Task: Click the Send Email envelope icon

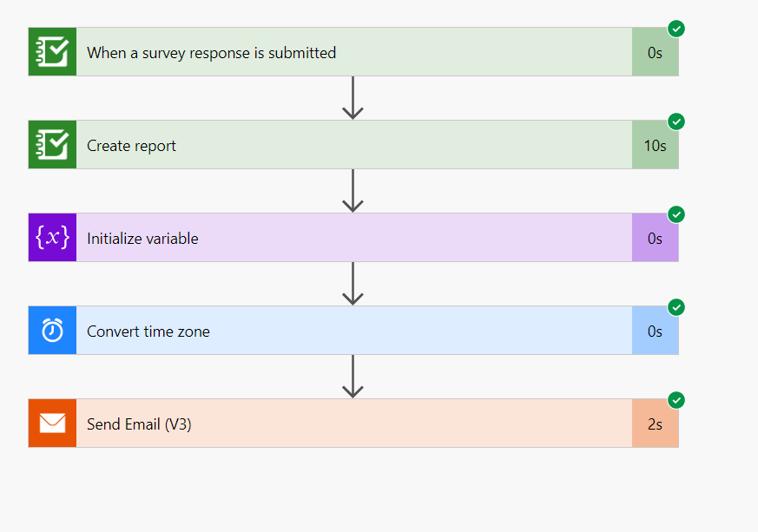Action: (x=52, y=424)
